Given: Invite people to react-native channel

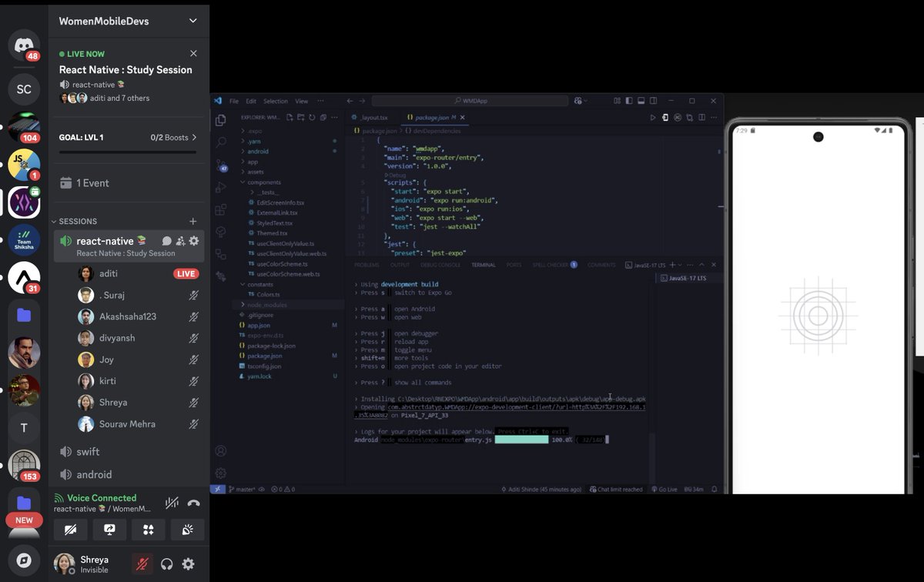Looking at the screenshot, I should point(180,241).
